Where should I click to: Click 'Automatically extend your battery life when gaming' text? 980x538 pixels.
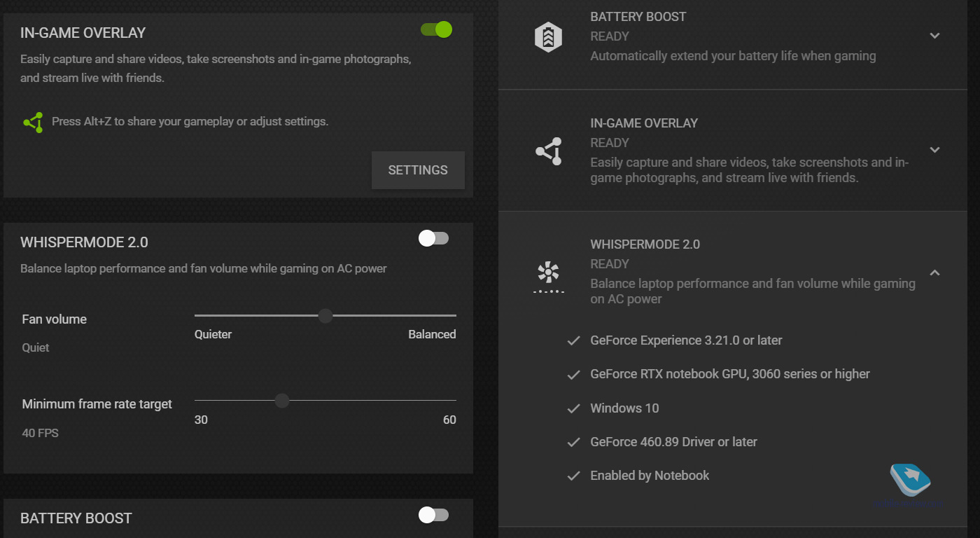(733, 56)
